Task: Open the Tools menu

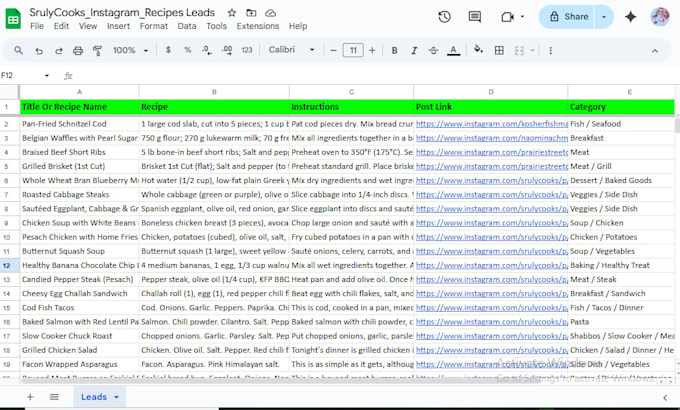Action: (216, 26)
